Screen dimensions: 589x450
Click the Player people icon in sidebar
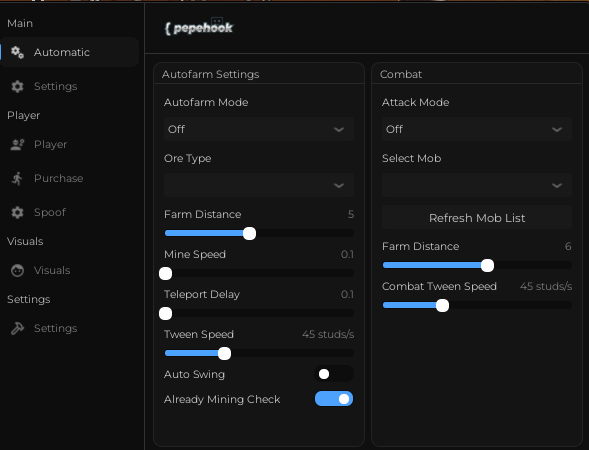pos(17,145)
